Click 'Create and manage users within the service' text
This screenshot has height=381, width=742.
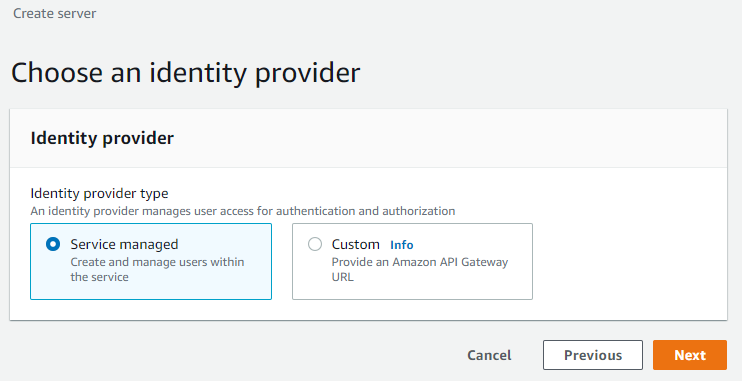(x=157, y=269)
